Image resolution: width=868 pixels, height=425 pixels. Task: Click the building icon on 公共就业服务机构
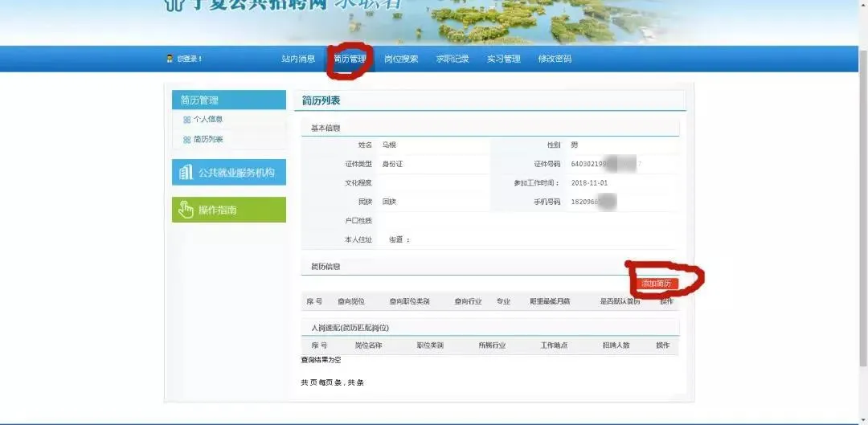click(x=186, y=172)
